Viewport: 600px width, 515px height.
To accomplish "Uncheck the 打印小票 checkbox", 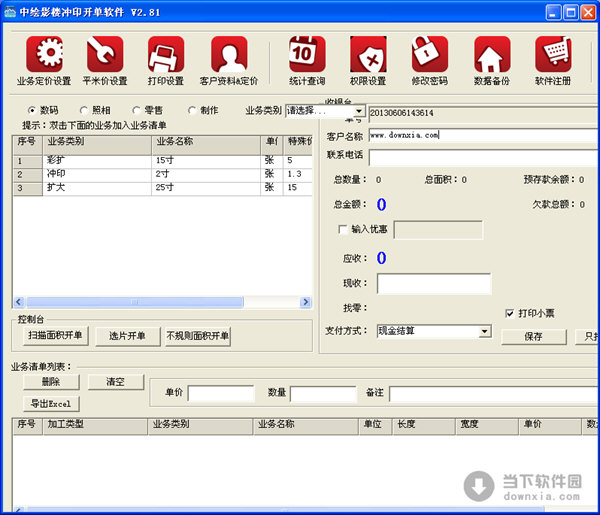I will coord(509,313).
